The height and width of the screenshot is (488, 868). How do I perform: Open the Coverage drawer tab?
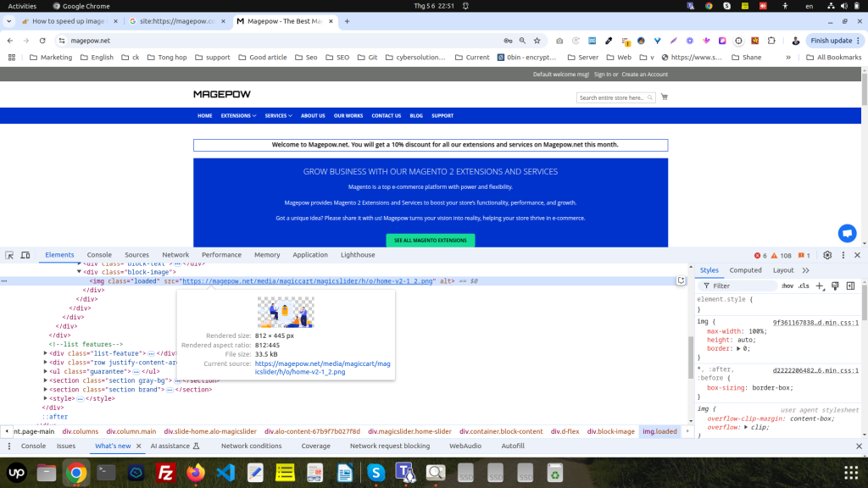pyautogui.click(x=315, y=446)
